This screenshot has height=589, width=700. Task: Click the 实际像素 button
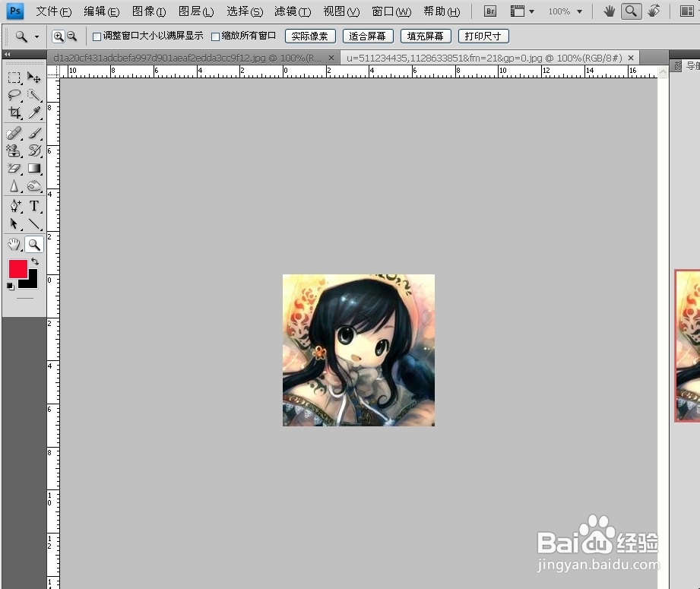pos(310,36)
